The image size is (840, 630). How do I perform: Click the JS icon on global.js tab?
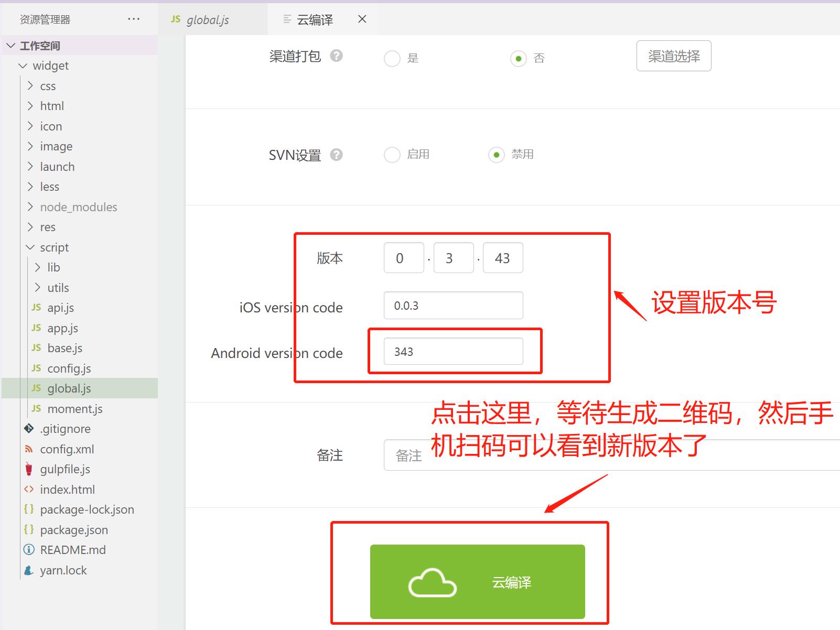tap(176, 19)
